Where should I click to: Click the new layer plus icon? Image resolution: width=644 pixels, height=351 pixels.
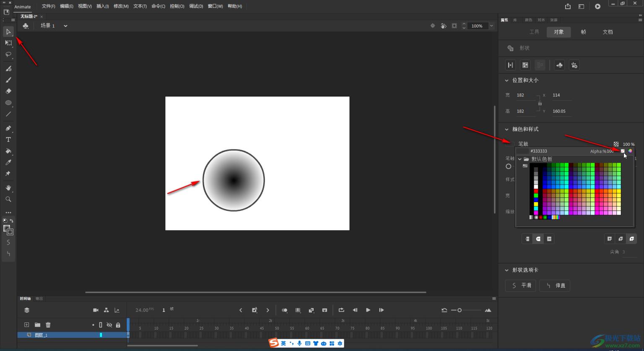coord(26,325)
